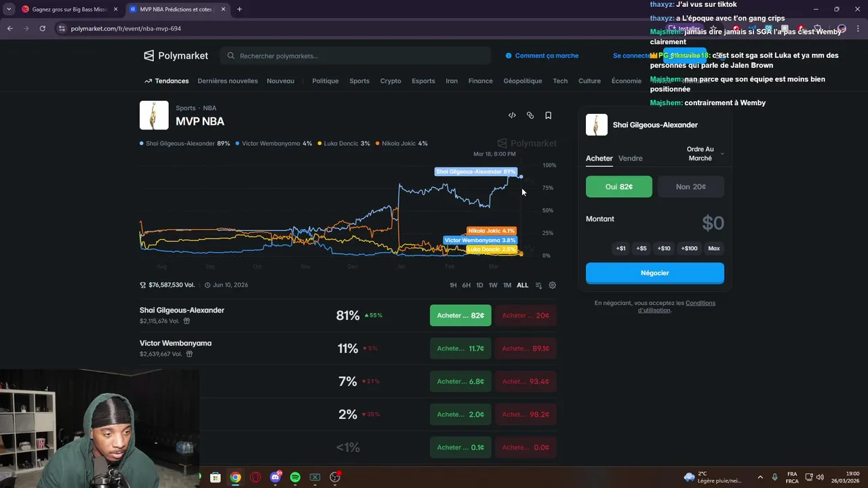868x488 pixels.
Task: Open the Sports category
Action: point(359,81)
